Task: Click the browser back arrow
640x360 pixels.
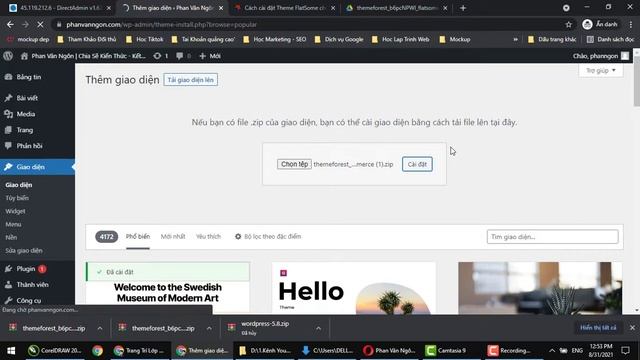Action: 10,25
